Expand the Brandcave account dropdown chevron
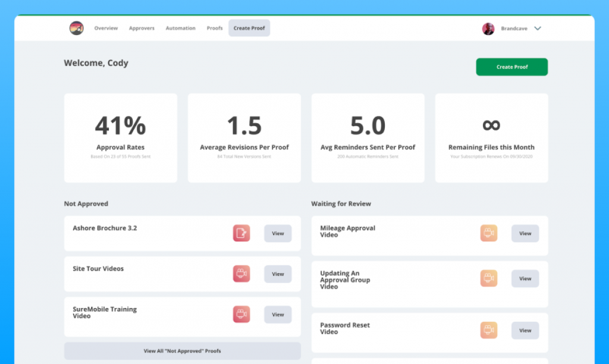The width and height of the screenshot is (609, 364). (538, 29)
